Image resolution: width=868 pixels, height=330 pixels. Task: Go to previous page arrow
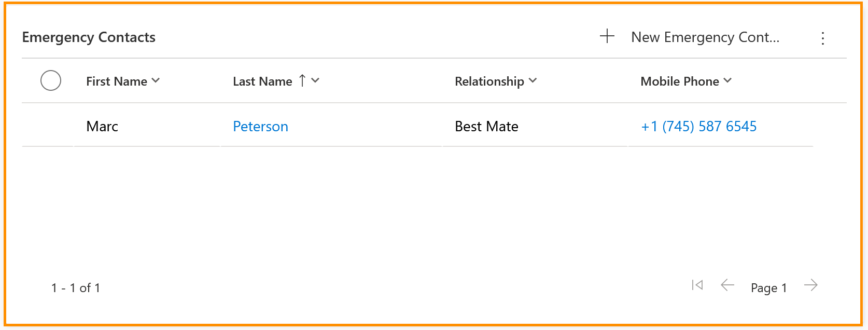point(727,285)
